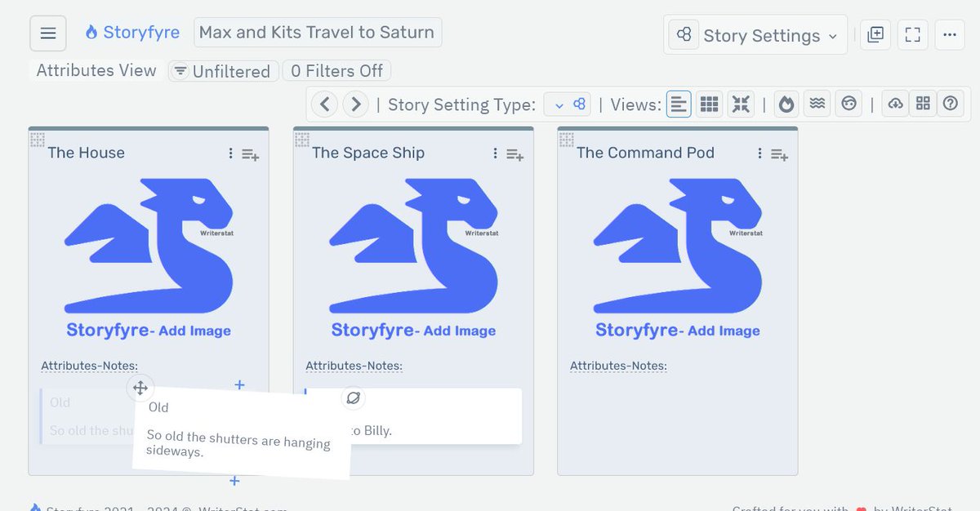Click the move handle on the Old note
Screen dimensions: 980x511
140,388
